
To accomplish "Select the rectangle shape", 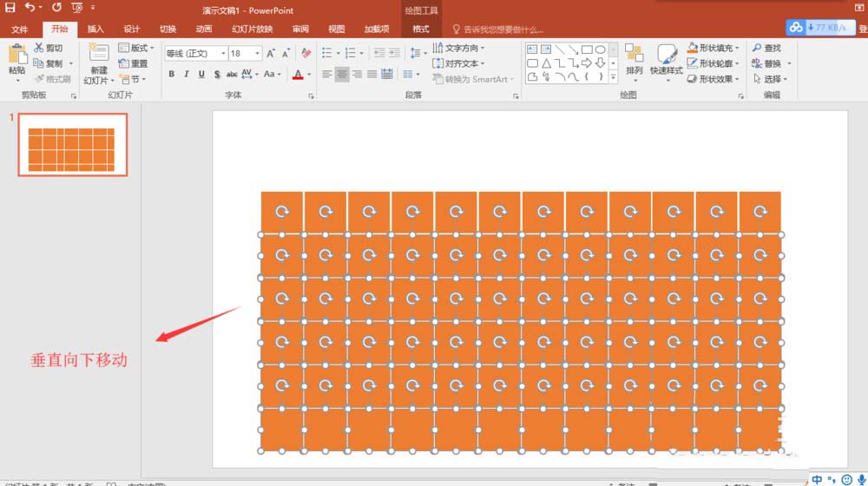I will point(587,49).
